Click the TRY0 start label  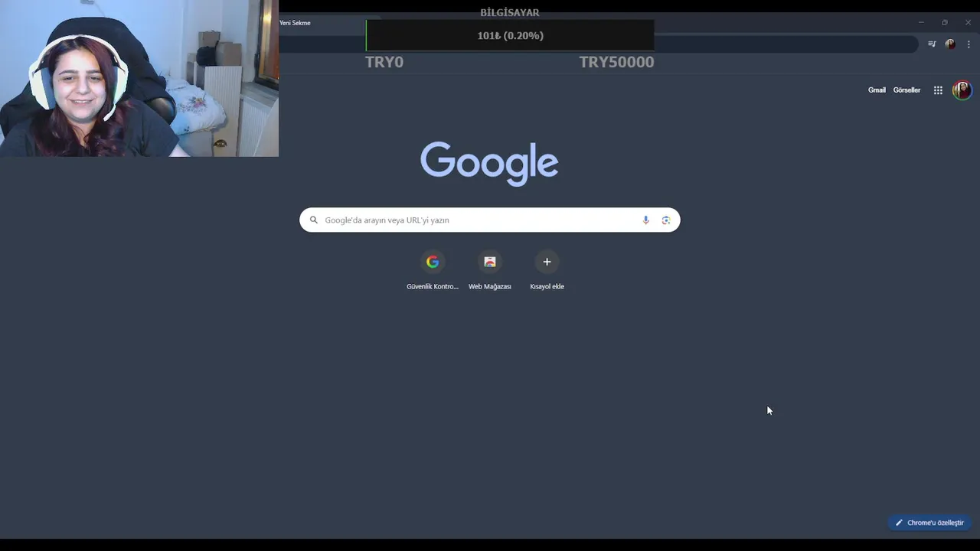click(384, 62)
